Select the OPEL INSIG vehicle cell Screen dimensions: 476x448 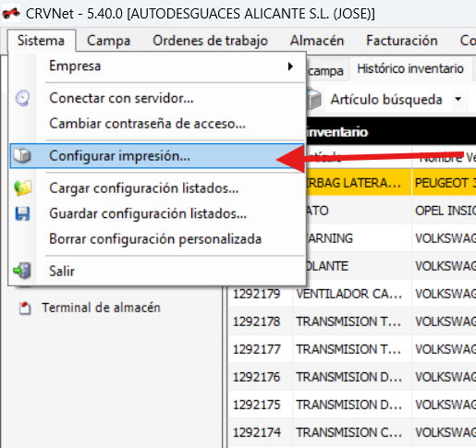445,211
